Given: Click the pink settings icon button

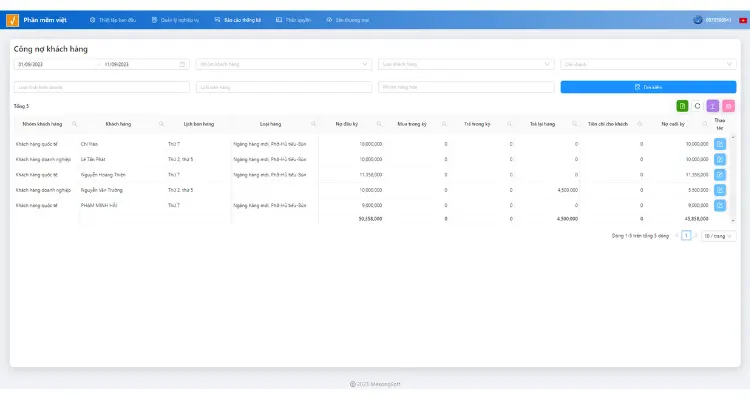Looking at the screenshot, I should coord(728,106).
